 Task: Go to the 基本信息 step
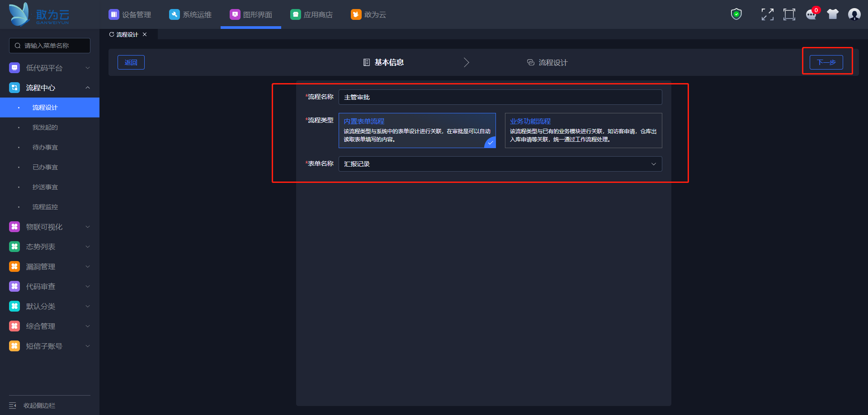click(x=384, y=62)
